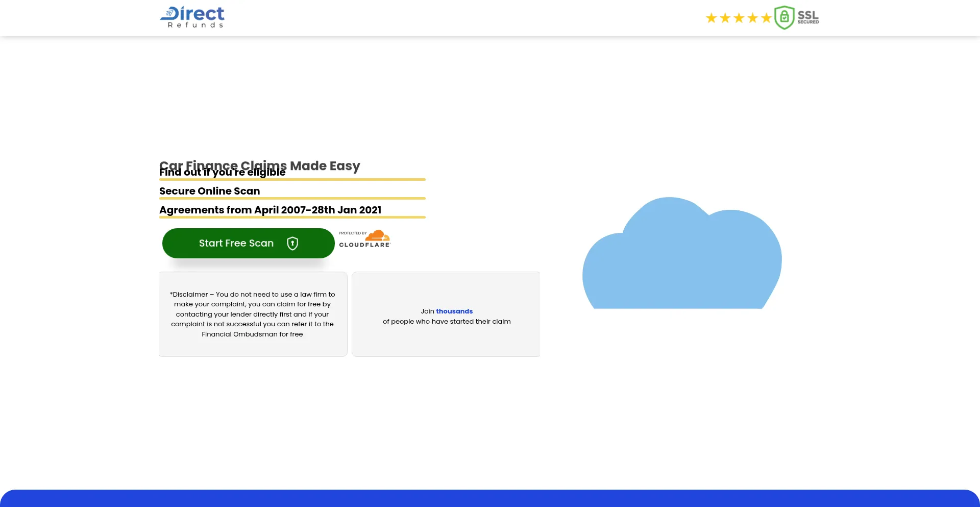
Task: Click the orange Cloudflare cloud logo
Action: 378,235
